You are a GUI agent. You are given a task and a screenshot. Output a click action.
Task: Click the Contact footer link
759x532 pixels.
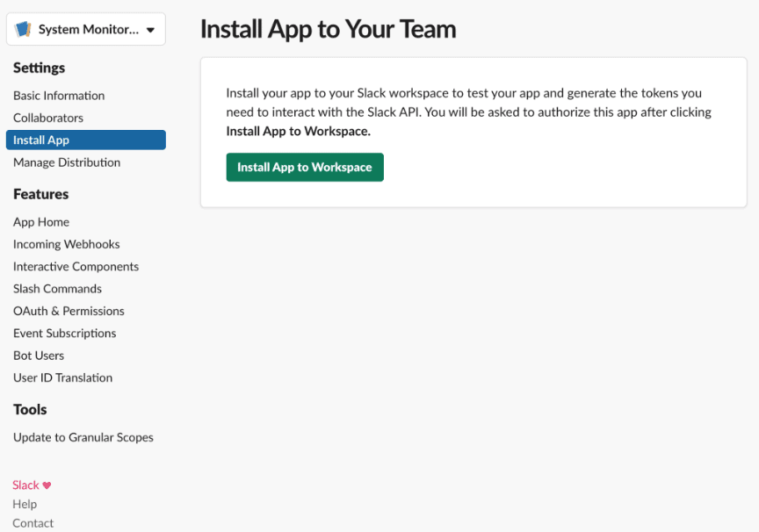pos(33,523)
